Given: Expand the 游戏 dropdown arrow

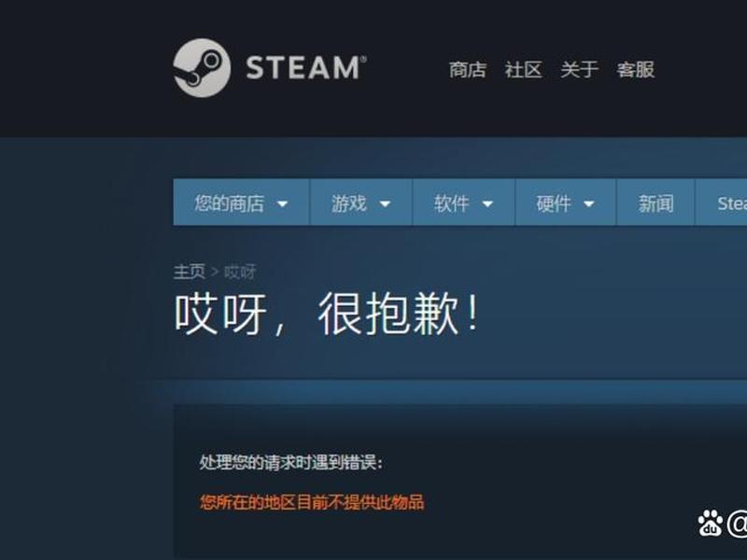Looking at the screenshot, I should (x=385, y=204).
